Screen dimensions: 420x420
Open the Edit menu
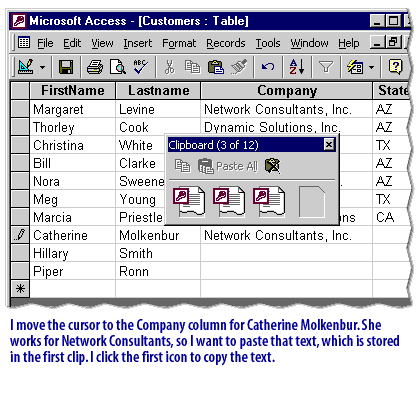72,43
